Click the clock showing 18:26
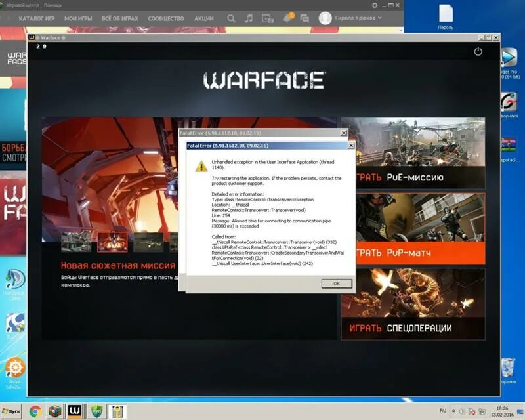Screen dimensions: 525x420 point(502,411)
